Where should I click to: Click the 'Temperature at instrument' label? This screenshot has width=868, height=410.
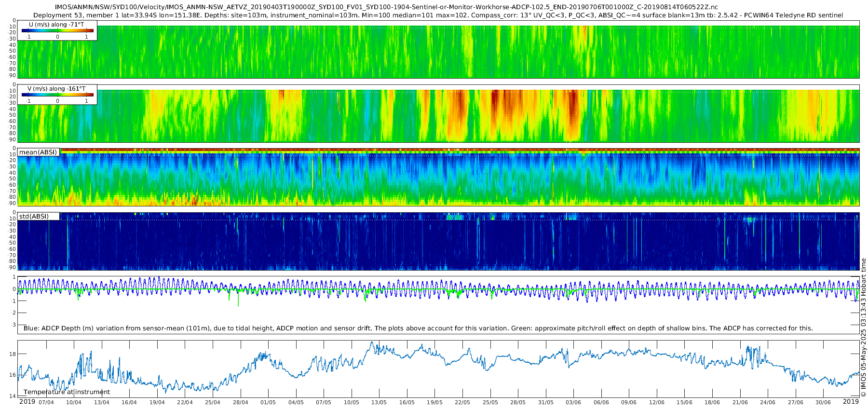click(x=67, y=392)
